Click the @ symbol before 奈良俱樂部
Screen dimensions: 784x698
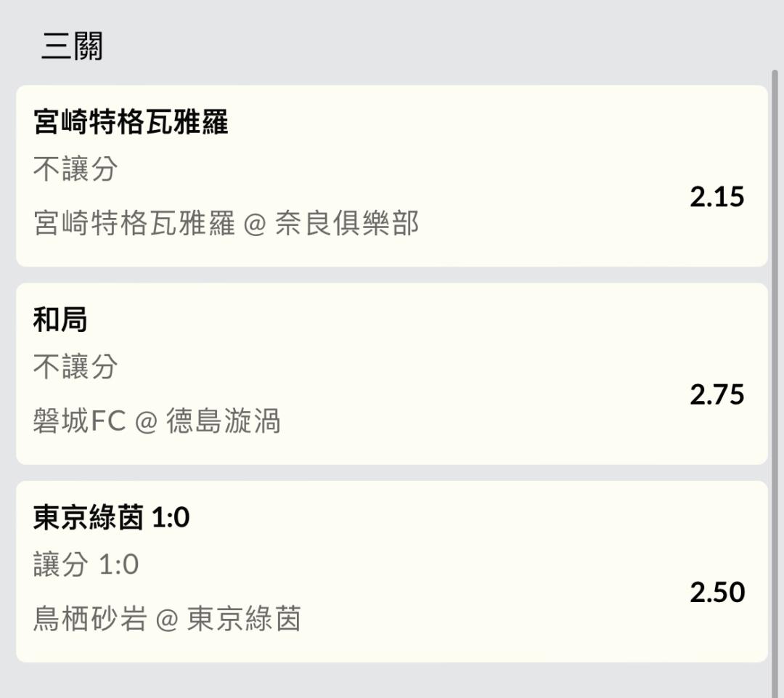click(256, 224)
